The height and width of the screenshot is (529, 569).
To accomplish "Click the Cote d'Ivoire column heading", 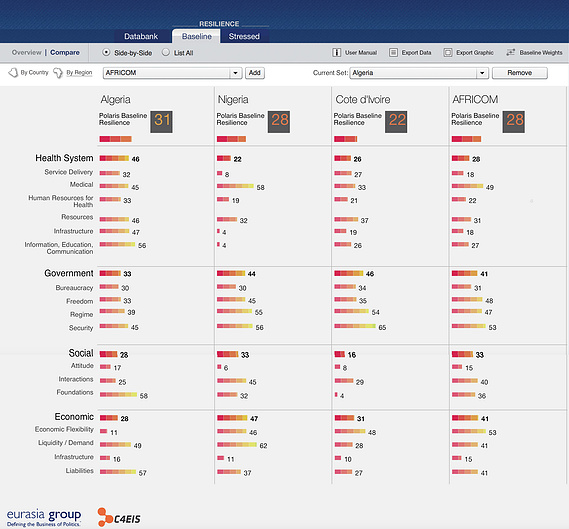I will [x=363, y=99].
